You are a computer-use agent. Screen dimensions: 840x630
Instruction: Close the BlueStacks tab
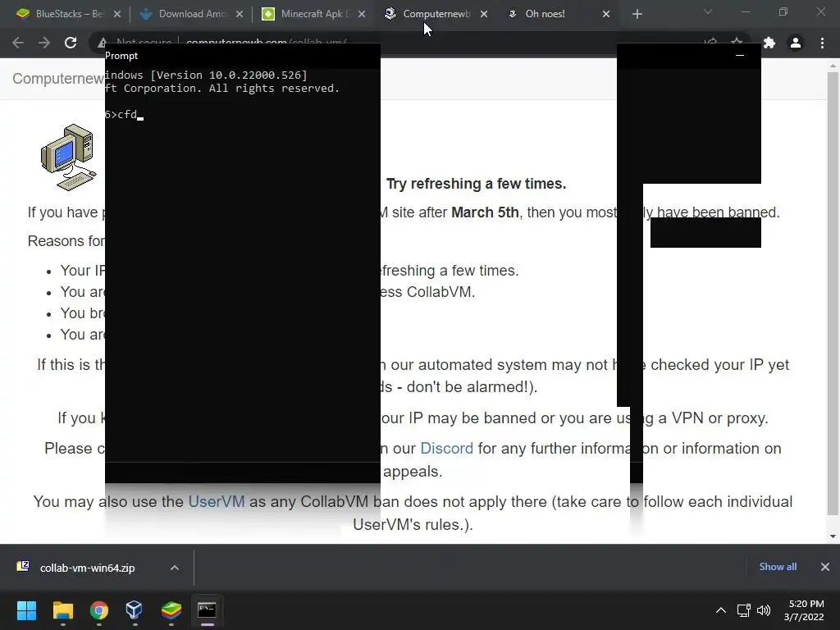117,15
